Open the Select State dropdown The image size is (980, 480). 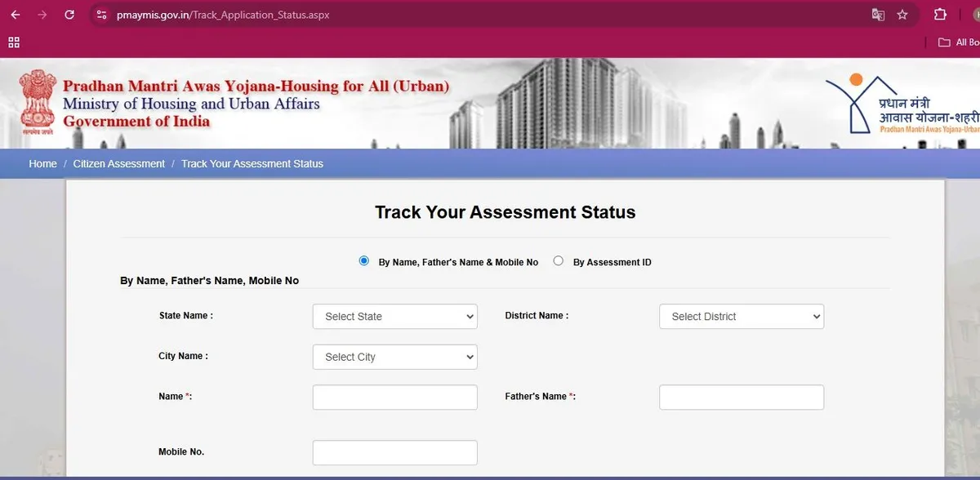click(394, 317)
